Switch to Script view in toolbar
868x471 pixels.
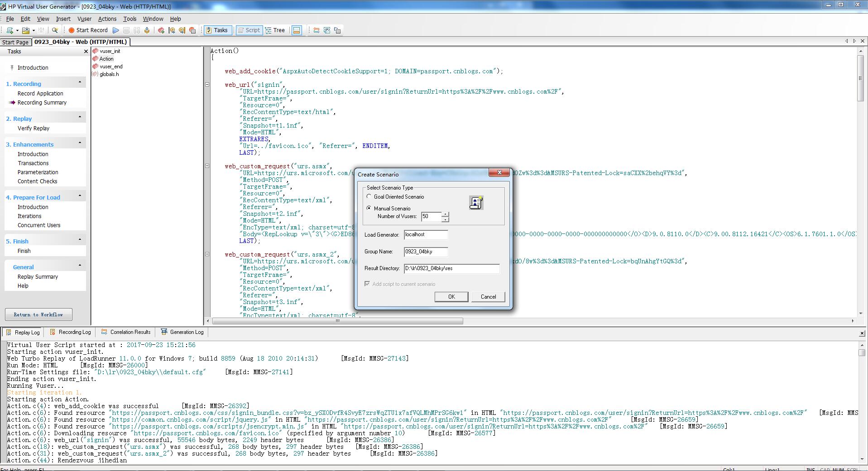[x=249, y=30]
